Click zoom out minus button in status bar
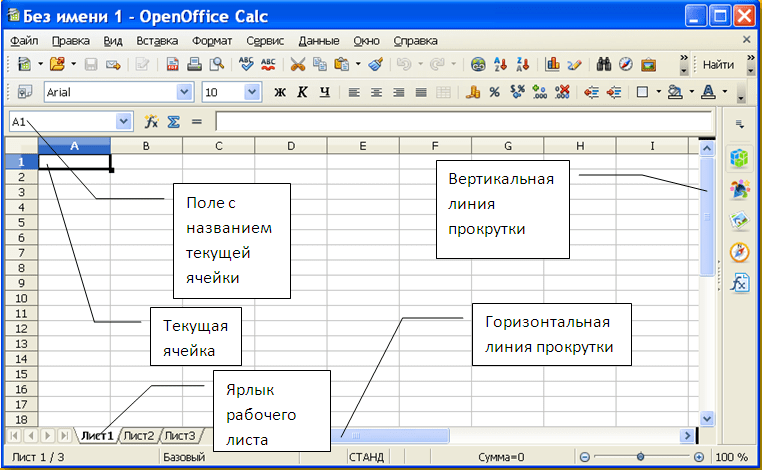Screen dimensions: 762x470 [x=585, y=457]
